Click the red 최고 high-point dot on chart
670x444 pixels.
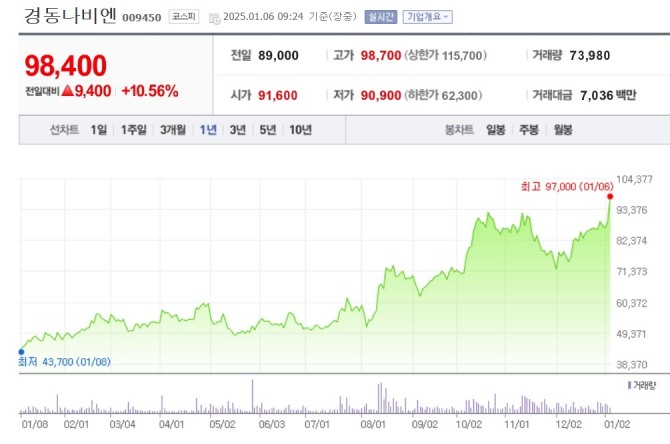click(610, 197)
